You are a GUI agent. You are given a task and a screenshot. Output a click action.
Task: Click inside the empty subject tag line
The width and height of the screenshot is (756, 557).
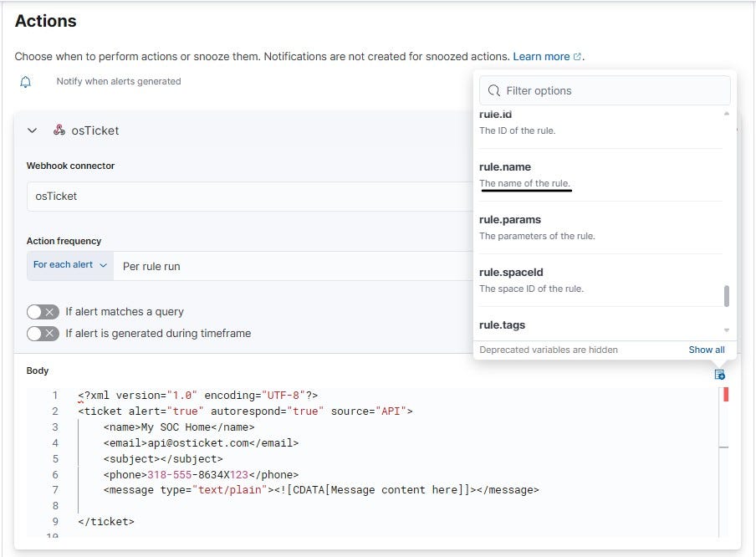pyautogui.click(x=163, y=458)
